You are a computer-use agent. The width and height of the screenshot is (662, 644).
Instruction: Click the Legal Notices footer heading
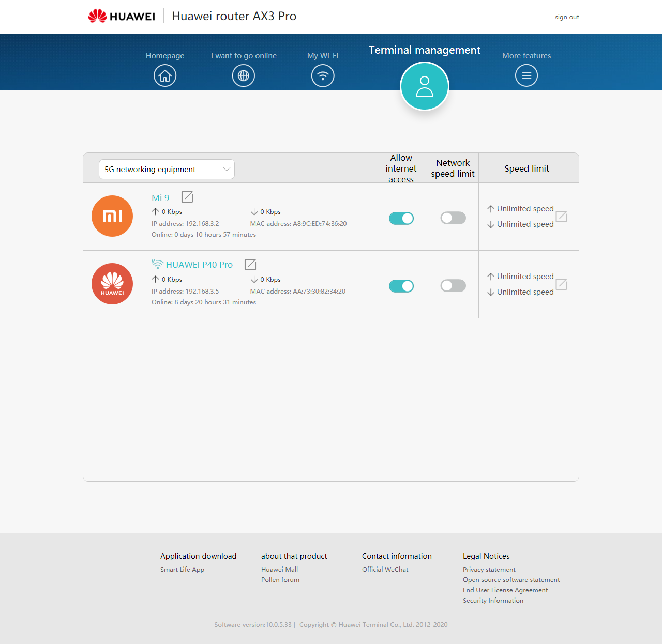pyautogui.click(x=486, y=556)
